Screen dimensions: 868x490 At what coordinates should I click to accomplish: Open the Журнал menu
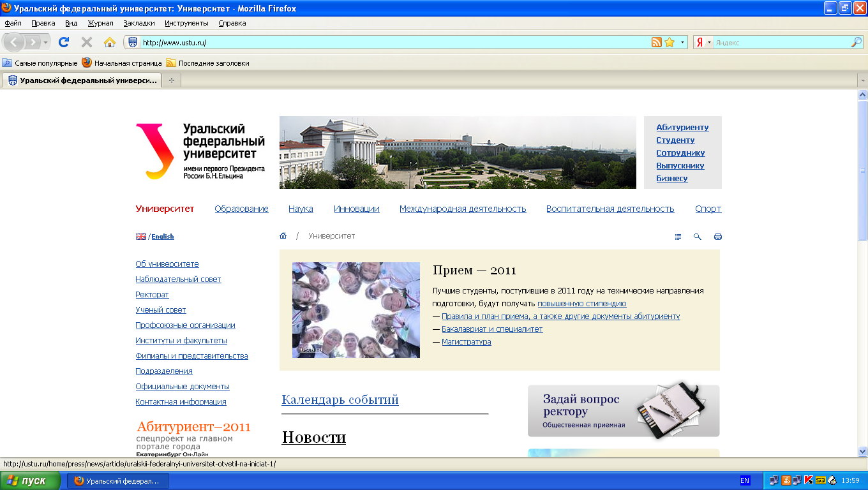100,23
